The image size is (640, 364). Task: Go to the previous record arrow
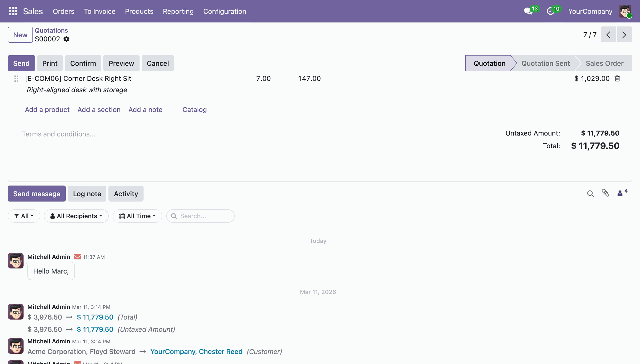tap(608, 35)
